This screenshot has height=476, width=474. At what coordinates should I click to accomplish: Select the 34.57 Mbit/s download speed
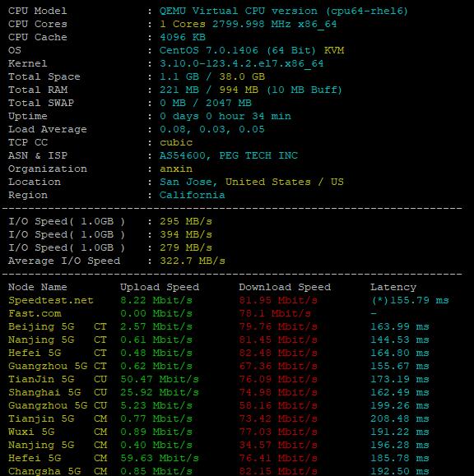tap(278, 445)
